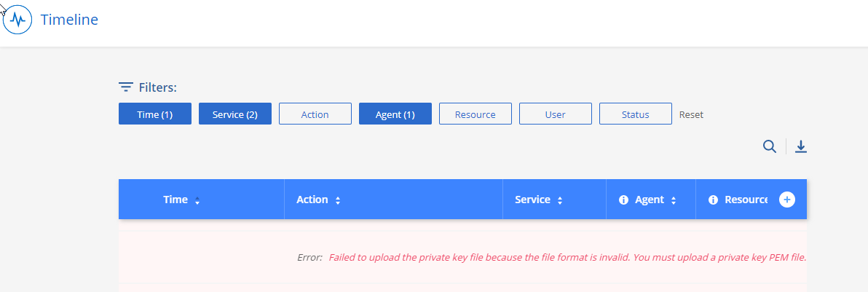Screen dimensions: 868x292
Task: Toggle the Time (1) filter
Action: click(x=155, y=114)
